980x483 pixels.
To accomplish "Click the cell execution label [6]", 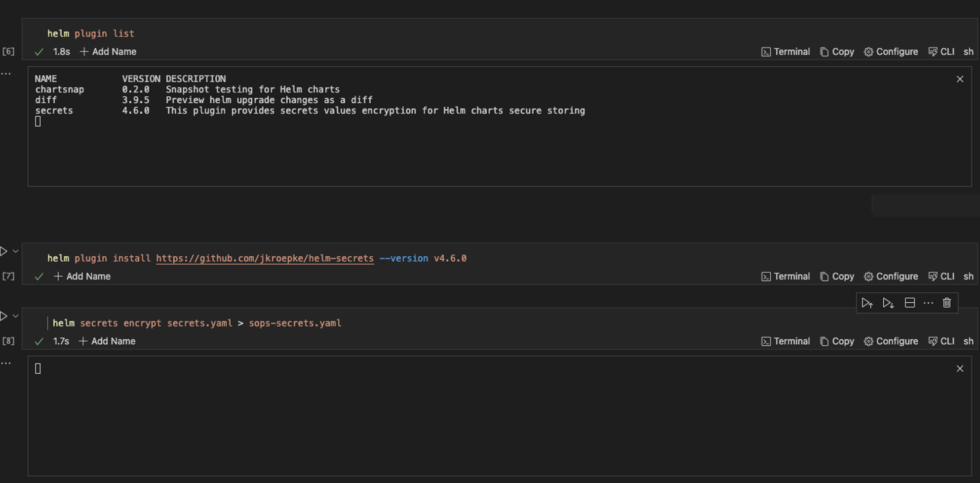I will 8,51.
